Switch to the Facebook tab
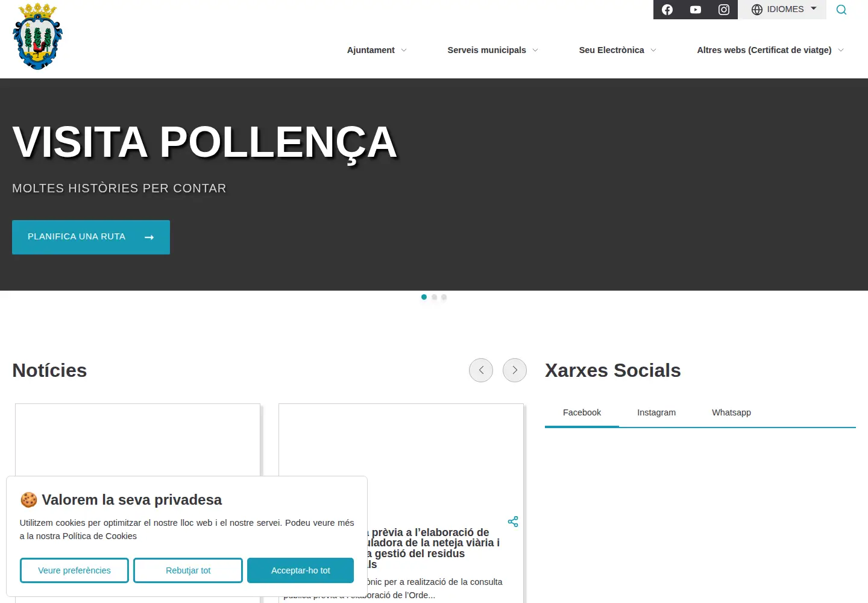 tap(582, 413)
